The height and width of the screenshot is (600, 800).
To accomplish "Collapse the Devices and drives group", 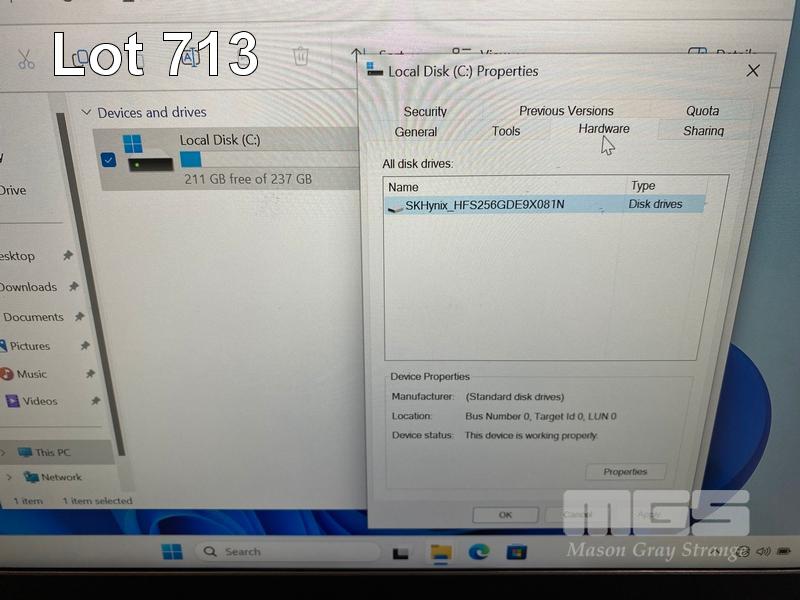I will (86, 113).
